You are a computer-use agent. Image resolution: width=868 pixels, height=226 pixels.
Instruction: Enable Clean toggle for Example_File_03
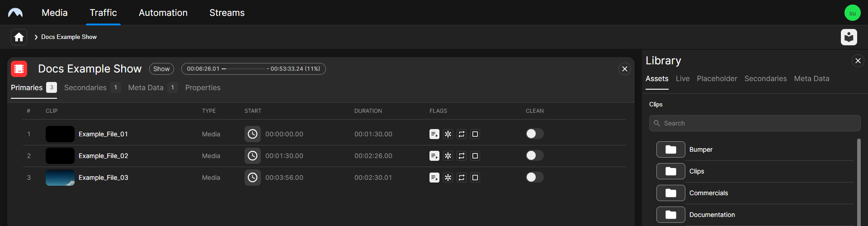534,178
